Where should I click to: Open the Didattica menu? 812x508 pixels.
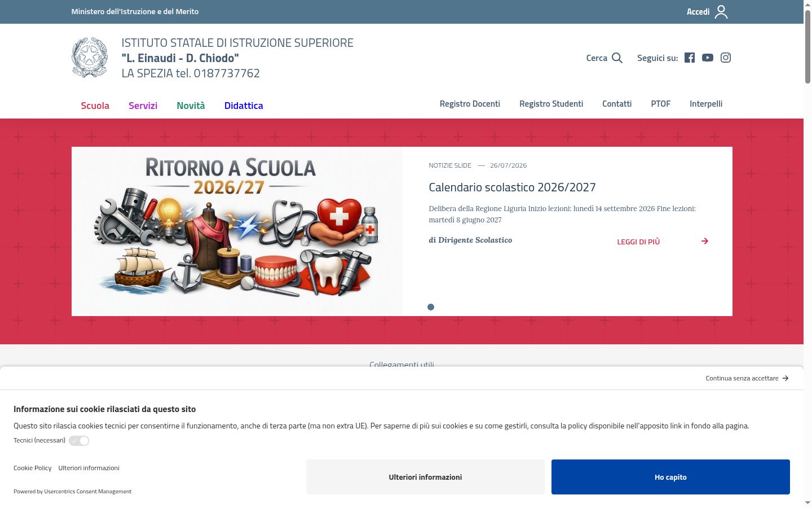point(244,106)
